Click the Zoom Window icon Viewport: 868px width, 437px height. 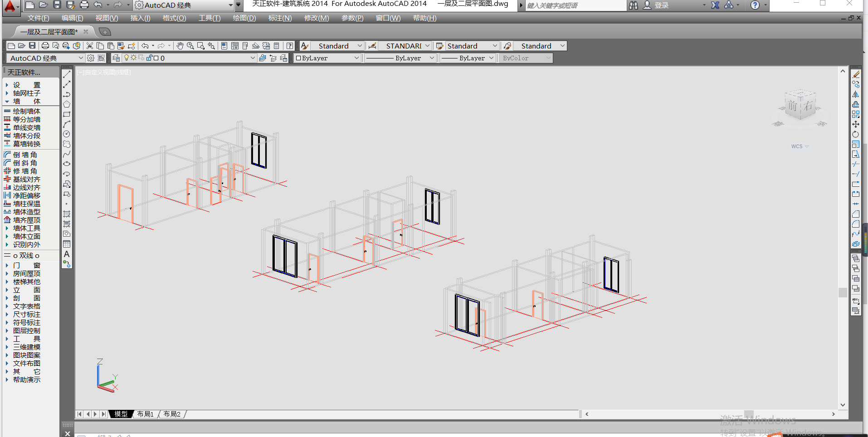pos(201,46)
